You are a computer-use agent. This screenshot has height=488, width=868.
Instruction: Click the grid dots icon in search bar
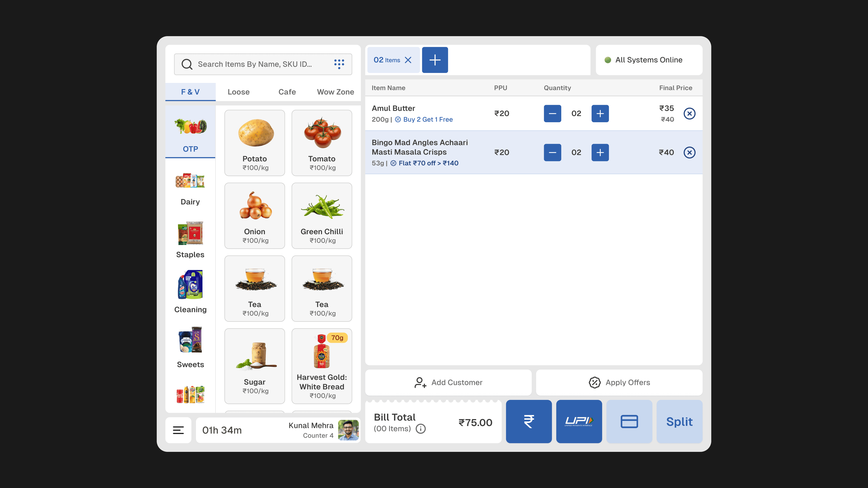(339, 64)
